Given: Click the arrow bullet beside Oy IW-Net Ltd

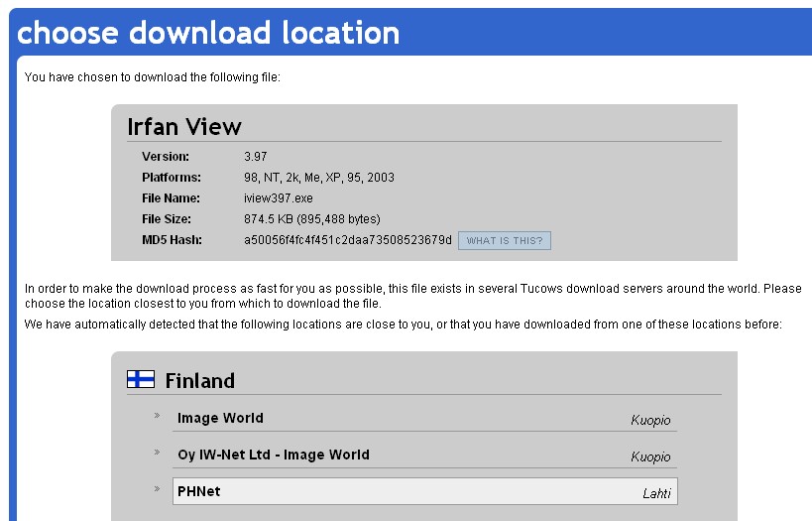Looking at the screenshot, I should pos(157,453).
